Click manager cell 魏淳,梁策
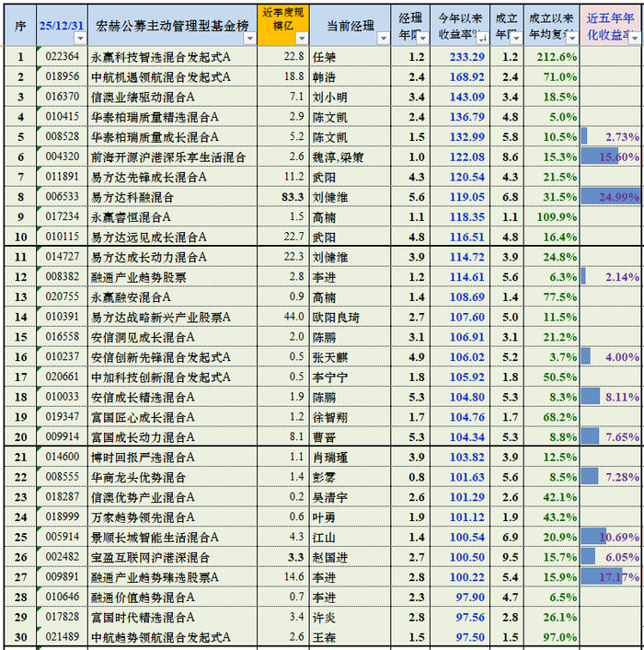The height and width of the screenshot is (650, 644). (350, 157)
